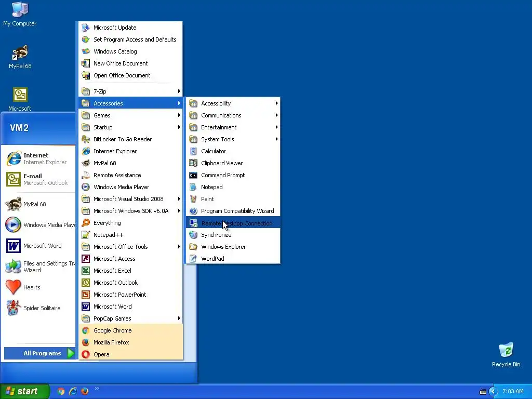The width and height of the screenshot is (532, 399).
Task: Click the taskbar clock showing 7:03 AM
Action: pyautogui.click(x=513, y=392)
